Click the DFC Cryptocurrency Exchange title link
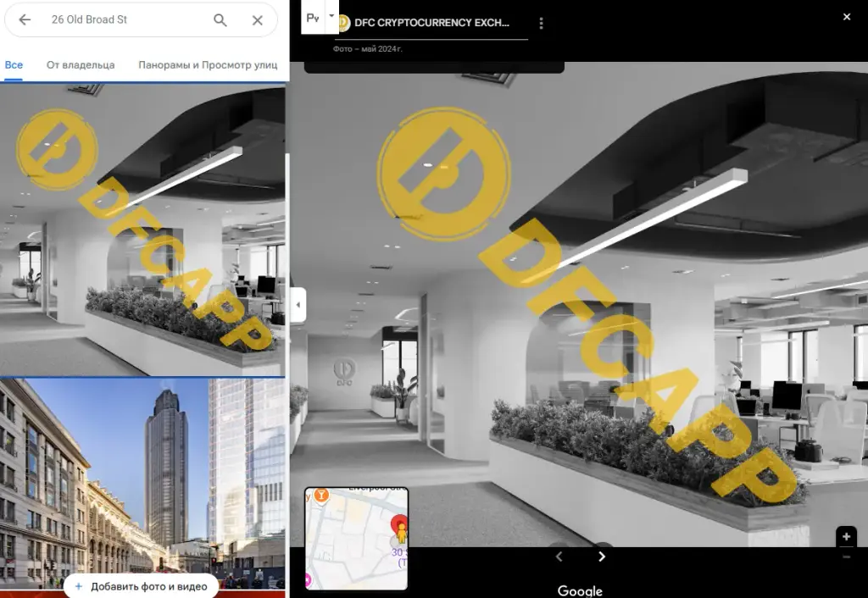This screenshot has width=868, height=598. pos(431,23)
